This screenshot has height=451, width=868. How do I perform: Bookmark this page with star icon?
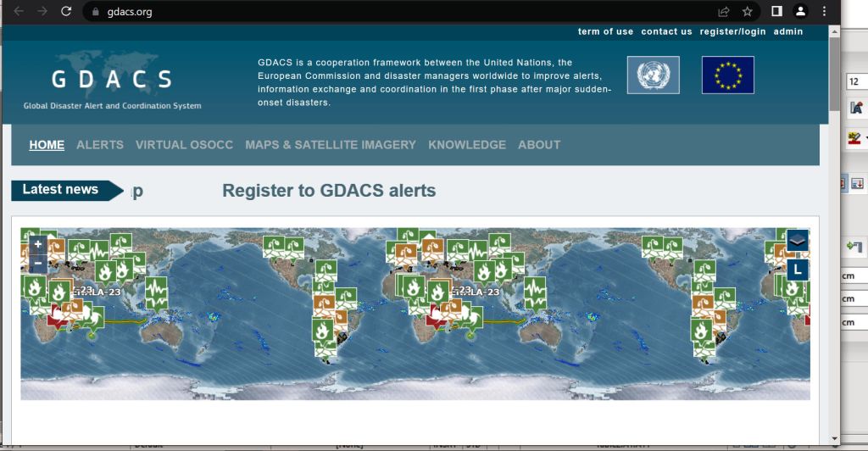tap(747, 12)
